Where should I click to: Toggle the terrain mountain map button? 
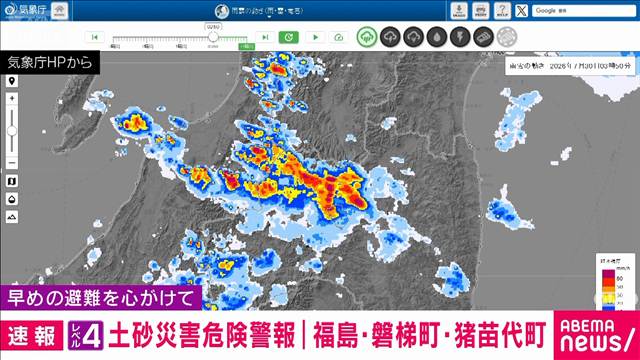tap(12, 217)
